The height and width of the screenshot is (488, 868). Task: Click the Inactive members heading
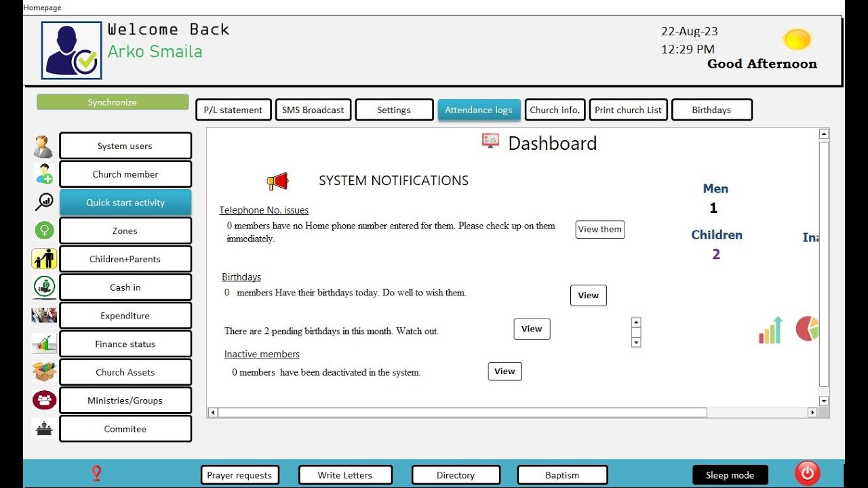[262, 354]
